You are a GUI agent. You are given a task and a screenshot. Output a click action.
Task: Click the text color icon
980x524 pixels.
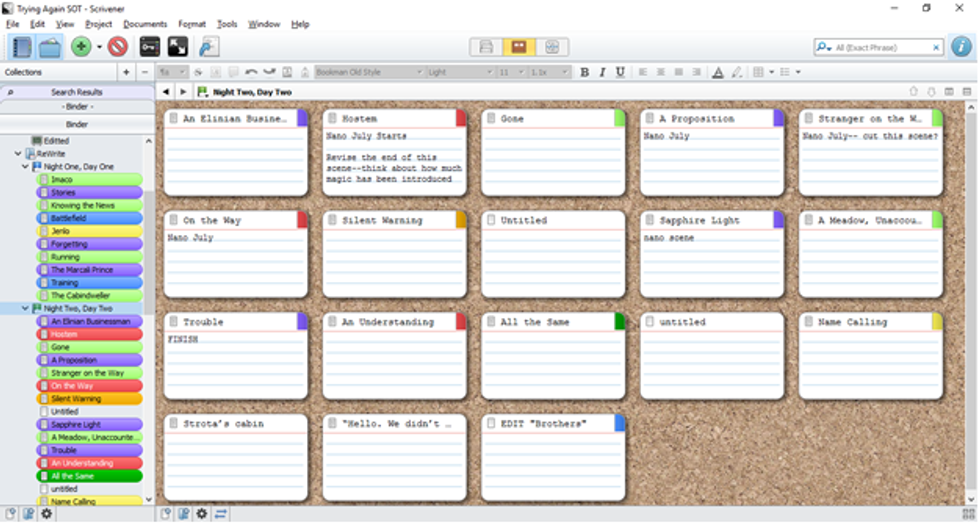coord(718,72)
